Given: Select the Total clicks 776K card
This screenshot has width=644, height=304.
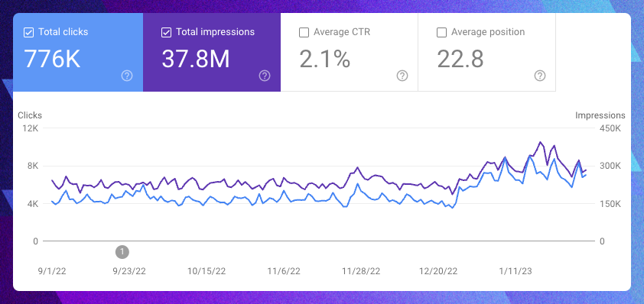Looking at the screenshot, I should pyautogui.click(x=78, y=52).
